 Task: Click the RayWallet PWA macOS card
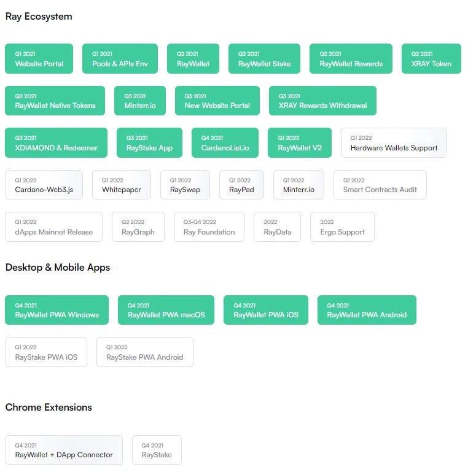click(166, 310)
